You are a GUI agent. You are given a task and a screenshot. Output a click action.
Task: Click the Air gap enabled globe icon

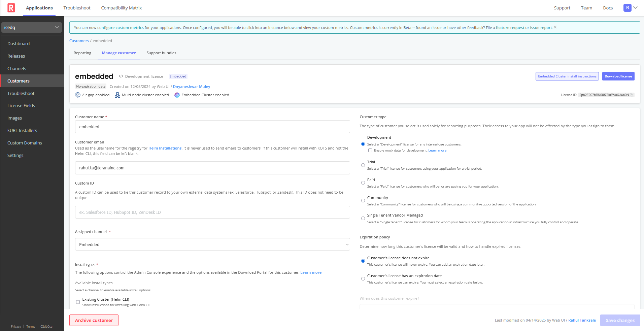[78, 95]
